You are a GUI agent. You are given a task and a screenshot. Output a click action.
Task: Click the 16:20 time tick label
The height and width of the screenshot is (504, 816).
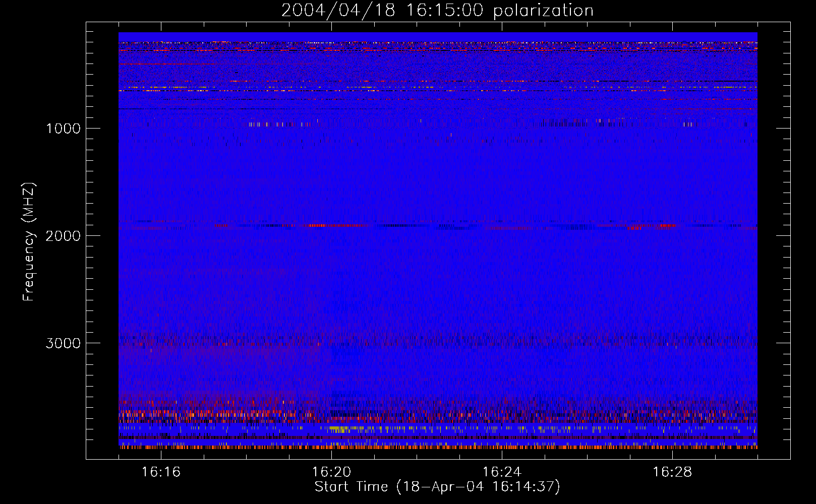coord(331,472)
